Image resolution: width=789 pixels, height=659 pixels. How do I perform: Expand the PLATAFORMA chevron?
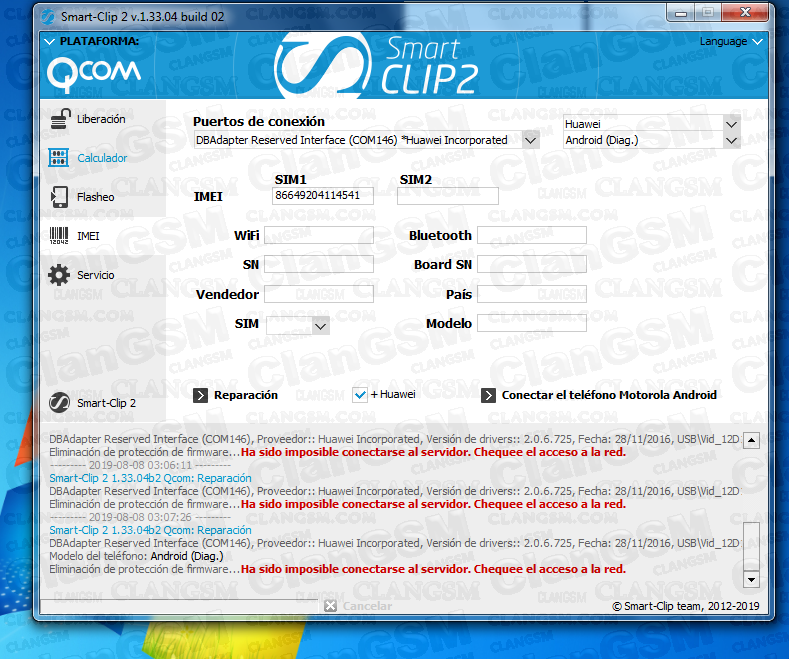point(49,41)
